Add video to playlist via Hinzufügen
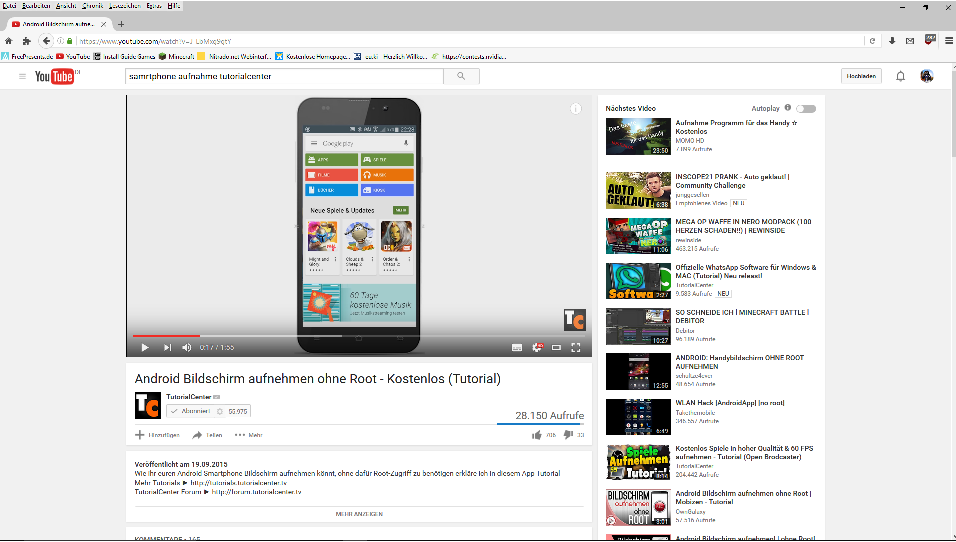The image size is (956, 542). pos(157,435)
